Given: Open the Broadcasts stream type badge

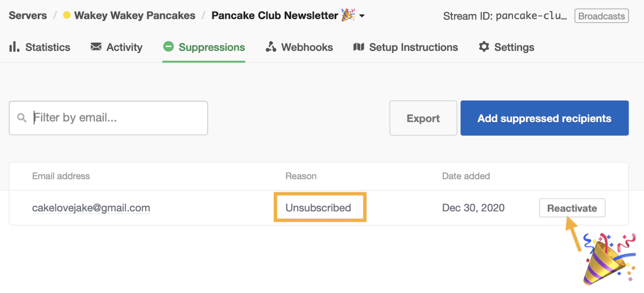Looking at the screenshot, I should (x=601, y=16).
